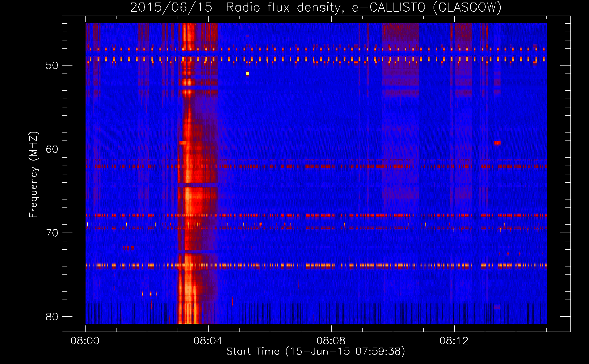Image resolution: width=589 pixels, height=364 pixels.
Task: Click the "Start Time (15-Jun-15 07:59:38)" label
Action: pos(316,351)
